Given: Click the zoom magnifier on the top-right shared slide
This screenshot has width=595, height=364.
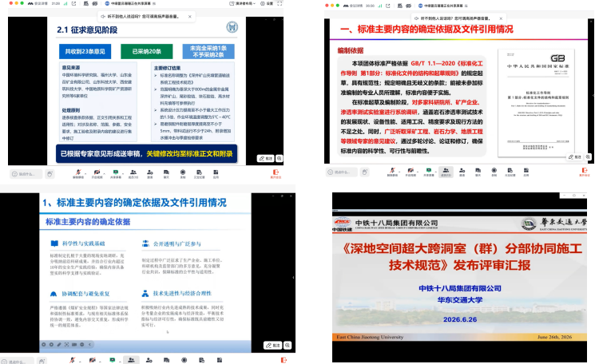Looking at the screenshot, I should (588, 157).
